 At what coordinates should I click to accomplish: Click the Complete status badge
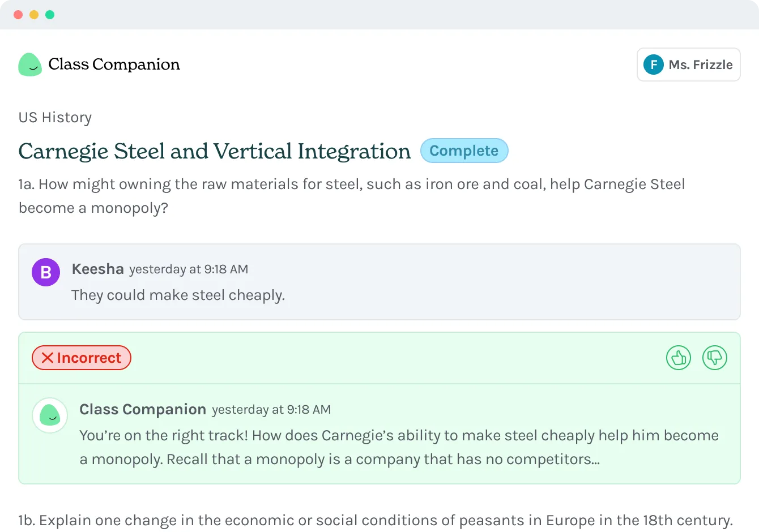(464, 151)
